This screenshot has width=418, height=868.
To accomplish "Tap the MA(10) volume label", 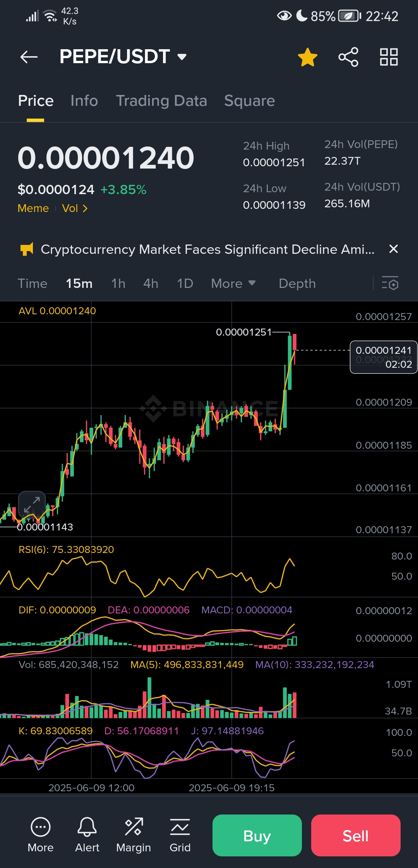I will (315, 665).
